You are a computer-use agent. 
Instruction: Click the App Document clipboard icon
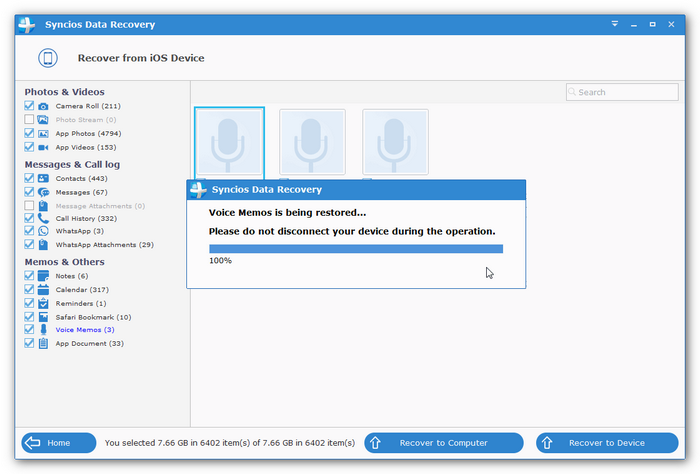point(43,343)
